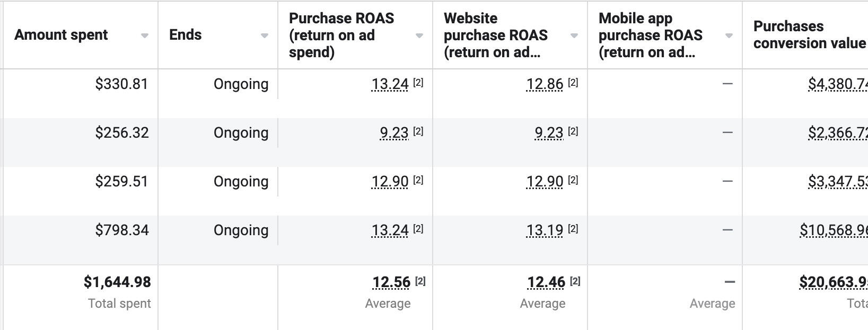Click the $798.34 amount spent cell
The width and height of the screenshot is (868, 330).
click(x=122, y=230)
